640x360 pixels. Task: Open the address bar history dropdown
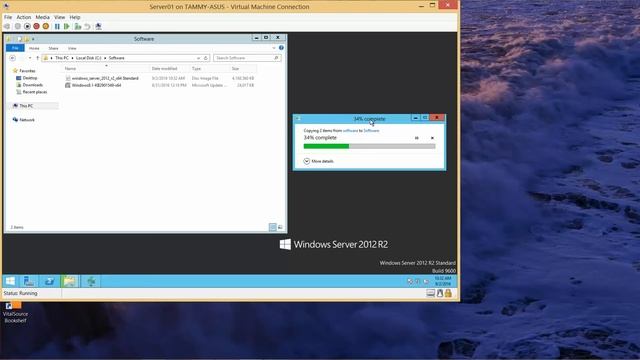click(x=198, y=58)
